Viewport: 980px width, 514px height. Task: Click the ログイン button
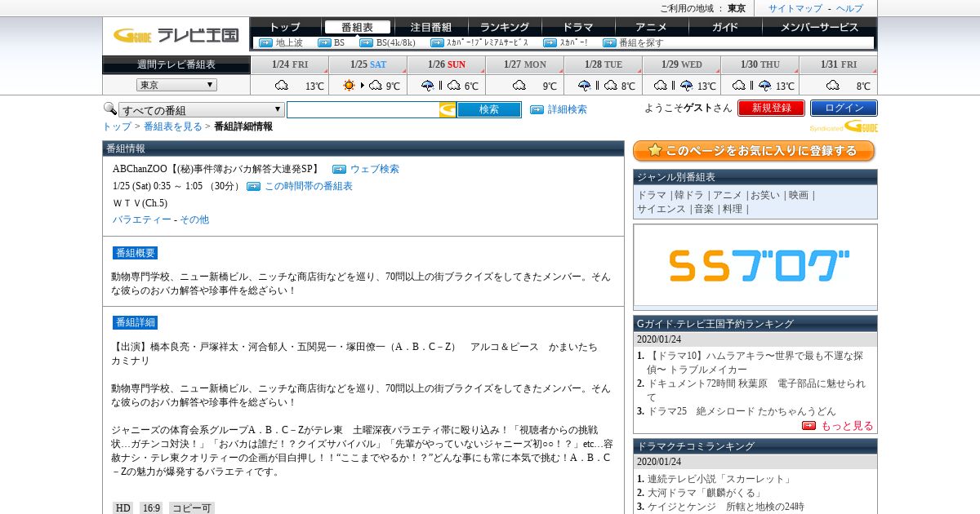(844, 108)
